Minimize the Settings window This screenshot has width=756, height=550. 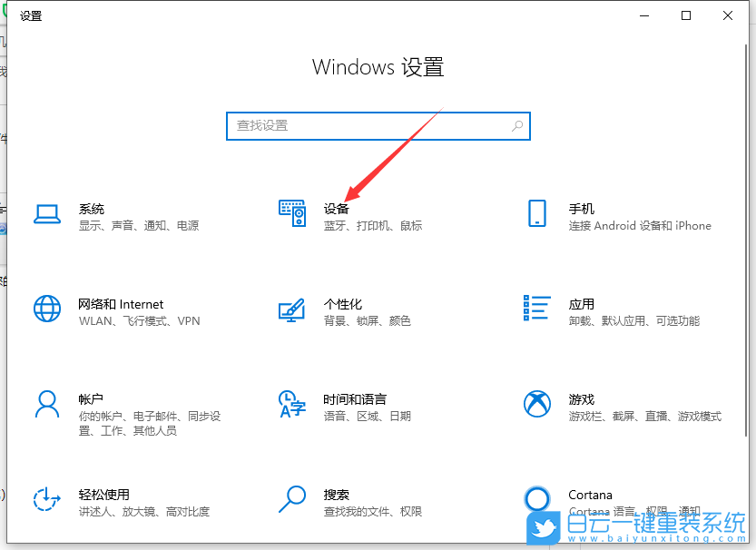tap(644, 15)
